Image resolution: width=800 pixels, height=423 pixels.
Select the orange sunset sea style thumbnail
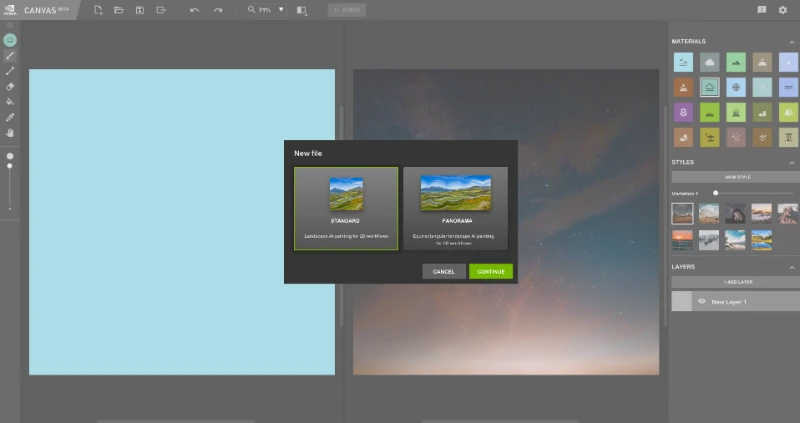pos(682,240)
